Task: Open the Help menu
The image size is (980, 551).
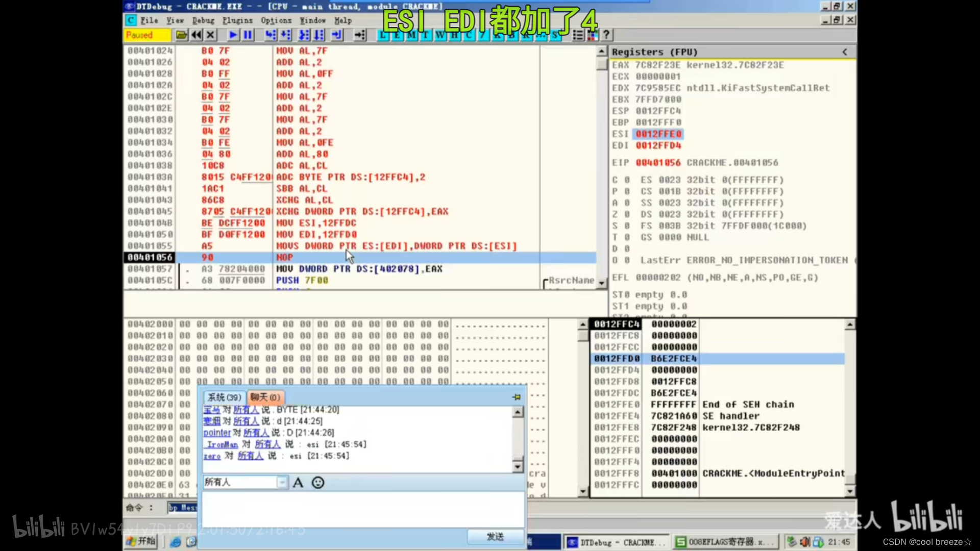Action: pyautogui.click(x=343, y=20)
